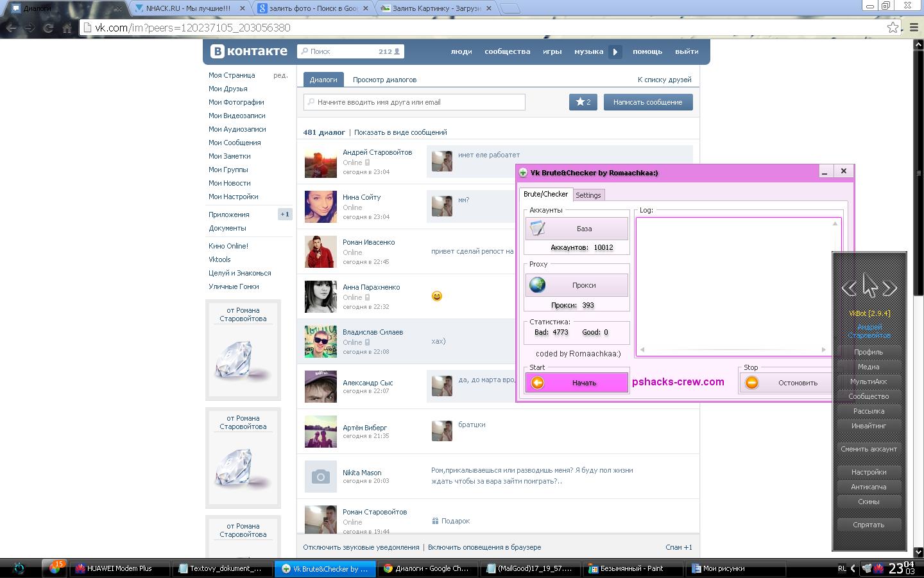The width and height of the screenshot is (924, 578).
Task: Open the Chrome hamburger menu
Action: pyautogui.click(x=915, y=28)
